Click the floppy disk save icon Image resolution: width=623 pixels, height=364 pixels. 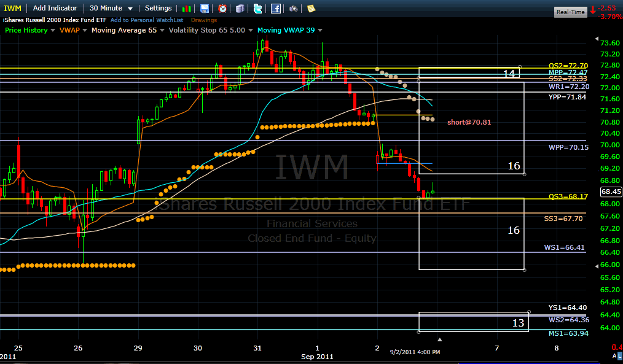pyautogui.click(x=204, y=9)
